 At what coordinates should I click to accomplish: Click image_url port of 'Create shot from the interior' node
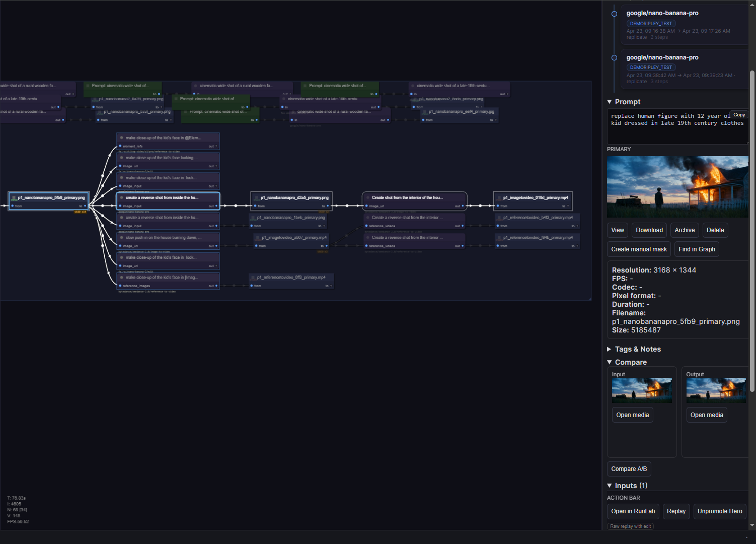pyautogui.click(x=366, y=206)
